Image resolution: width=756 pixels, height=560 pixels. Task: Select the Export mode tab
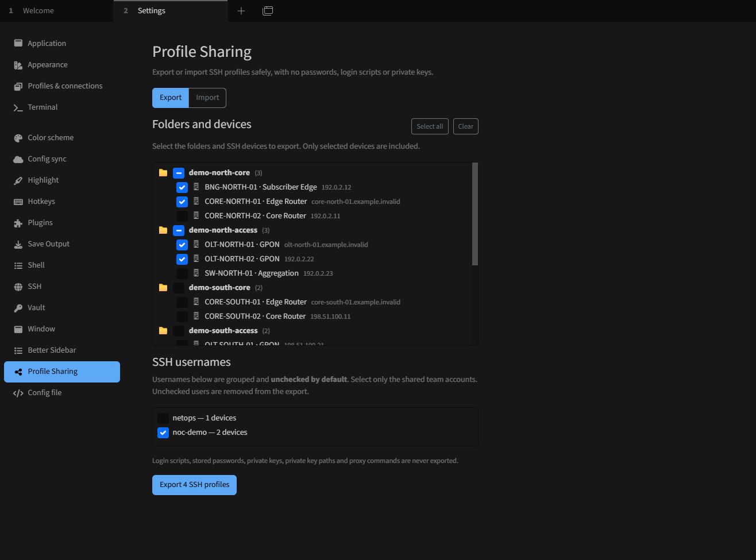(171, 98)
